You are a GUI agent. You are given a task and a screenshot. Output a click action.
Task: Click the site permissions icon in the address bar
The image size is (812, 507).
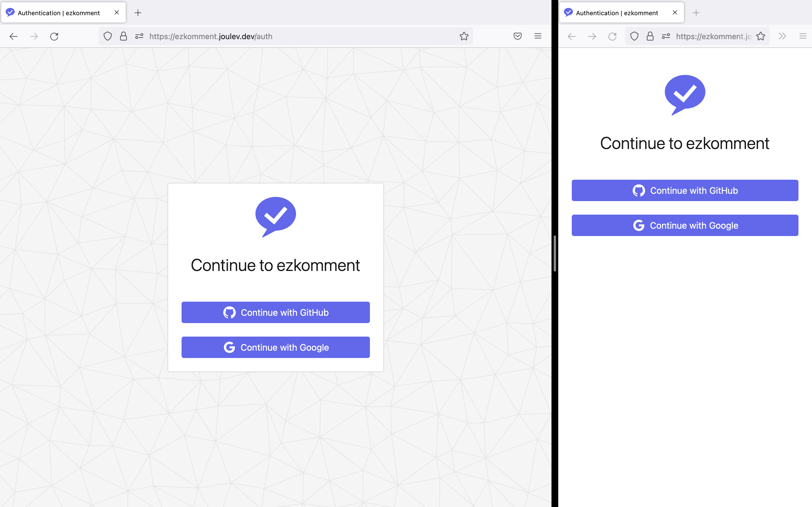pos(139,36)
